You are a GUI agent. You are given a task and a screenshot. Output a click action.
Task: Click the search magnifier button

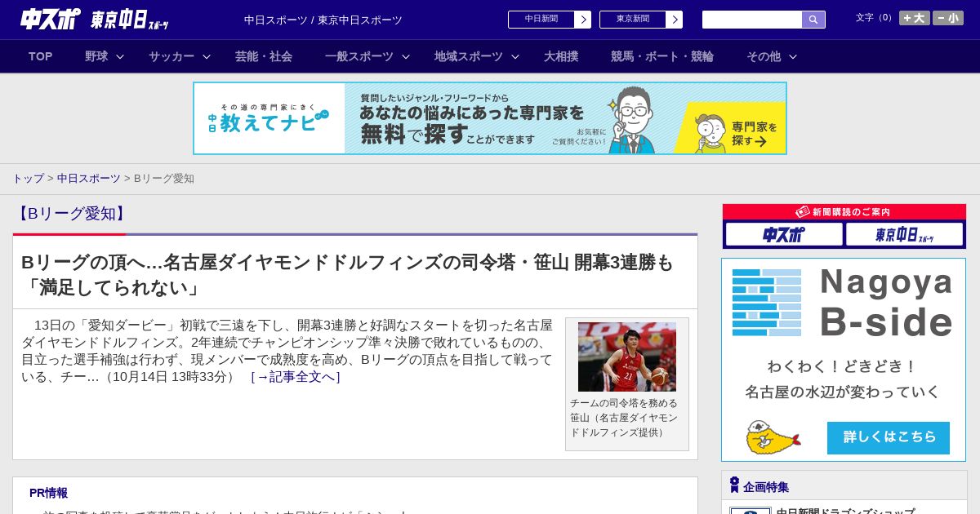click(813, 20)
